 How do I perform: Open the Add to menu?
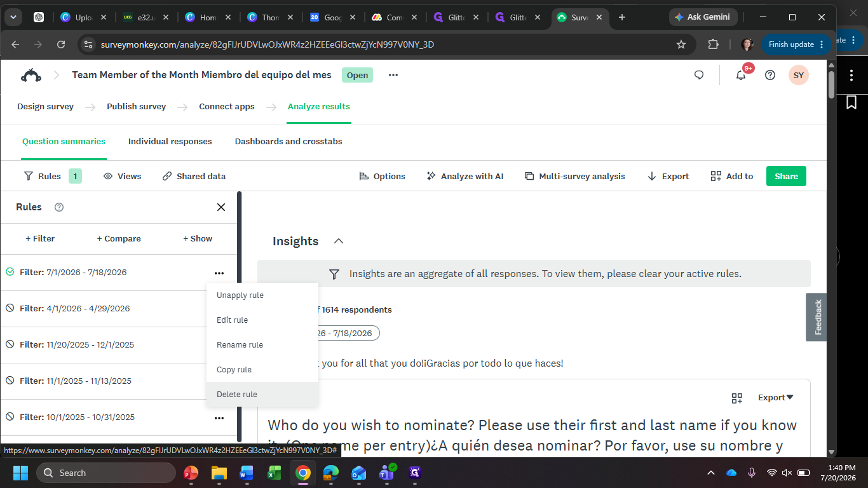(x=732, y=176)
